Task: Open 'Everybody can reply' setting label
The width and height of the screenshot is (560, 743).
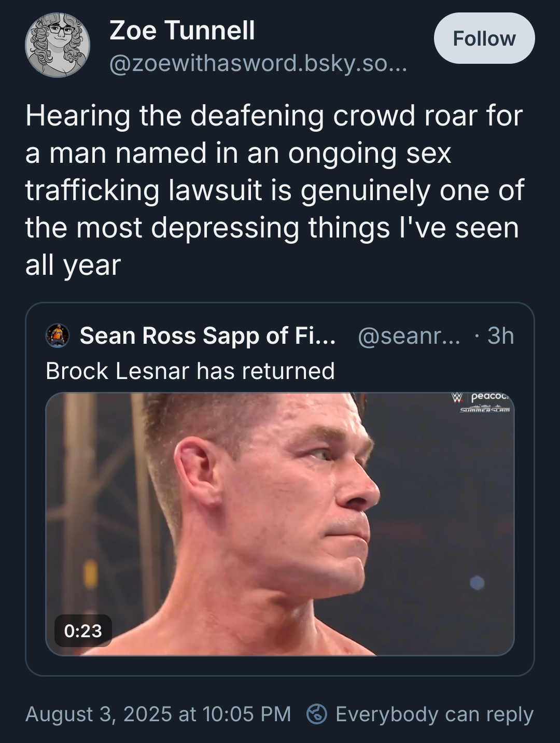Action: [434, 714]
